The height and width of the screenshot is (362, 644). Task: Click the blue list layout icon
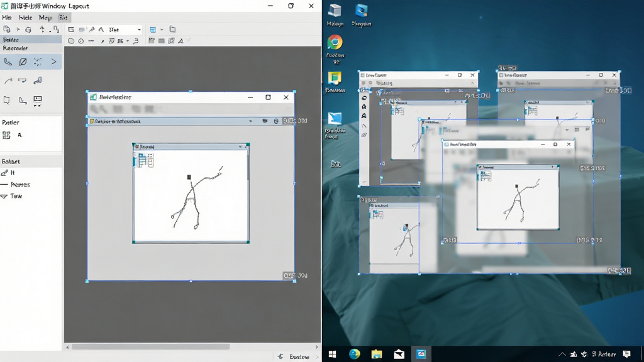[153, 30]
